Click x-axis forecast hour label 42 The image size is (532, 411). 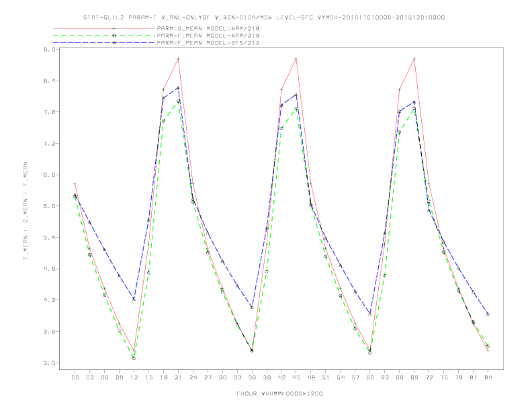tap(281, 377)
